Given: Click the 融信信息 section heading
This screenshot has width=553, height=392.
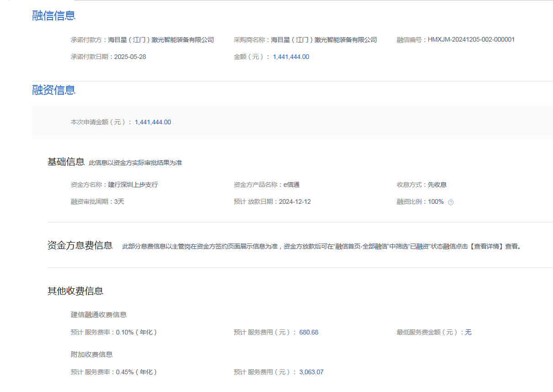Looking at the screenshot, I should 53,16.
